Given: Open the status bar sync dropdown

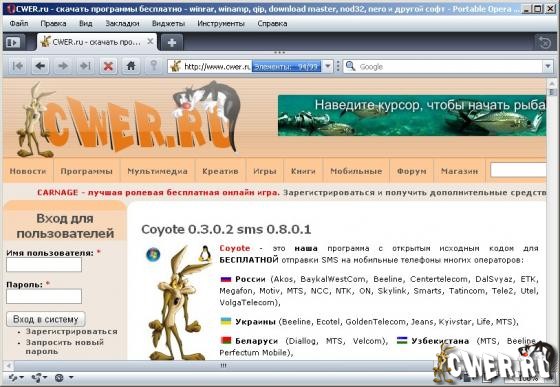Looking at the screenshot, I should coord(16,377).
